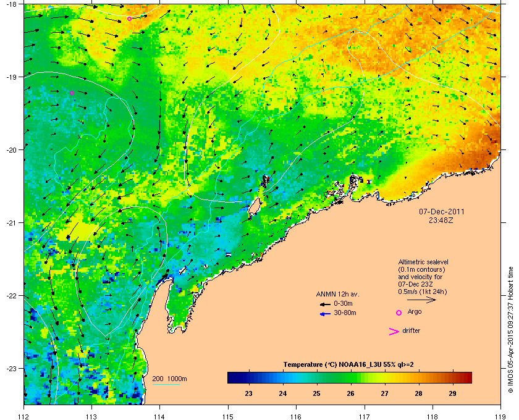Click the colorbar tick label 27
The width and height of the screenshot is (519, 420).
point(384,393)
